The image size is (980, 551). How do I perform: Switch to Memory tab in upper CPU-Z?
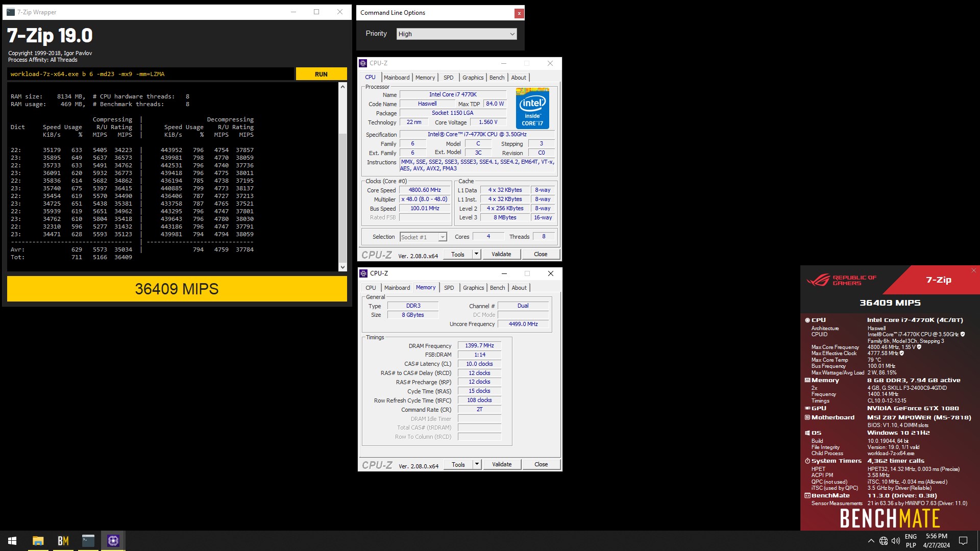[425, 78]
